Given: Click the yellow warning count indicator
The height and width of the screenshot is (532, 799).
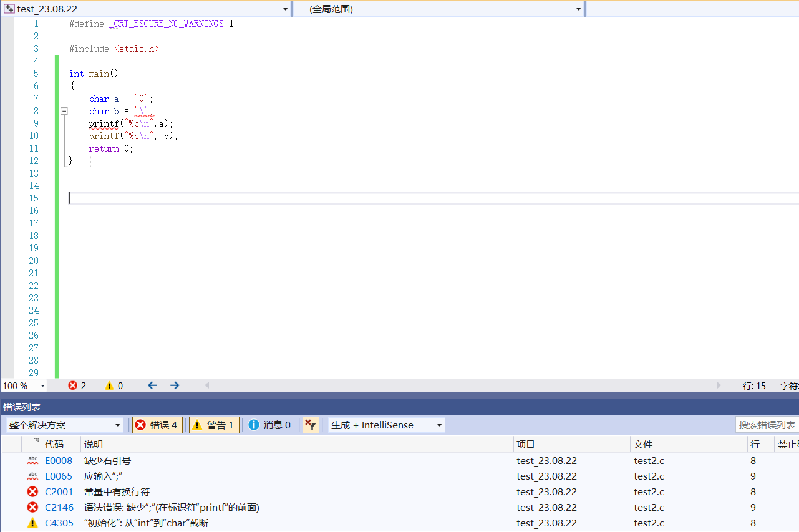Looking at the screenshot, I should tap(114, 385).
